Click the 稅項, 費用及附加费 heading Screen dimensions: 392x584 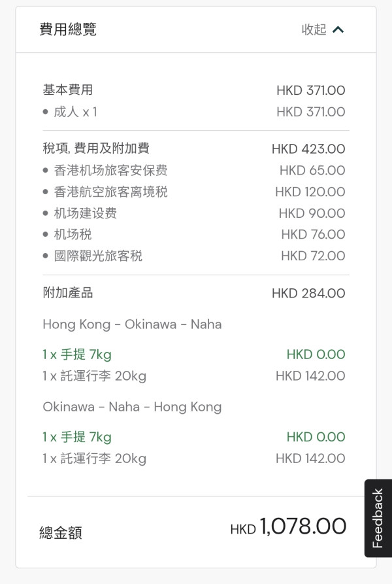(x=95, y=148)
